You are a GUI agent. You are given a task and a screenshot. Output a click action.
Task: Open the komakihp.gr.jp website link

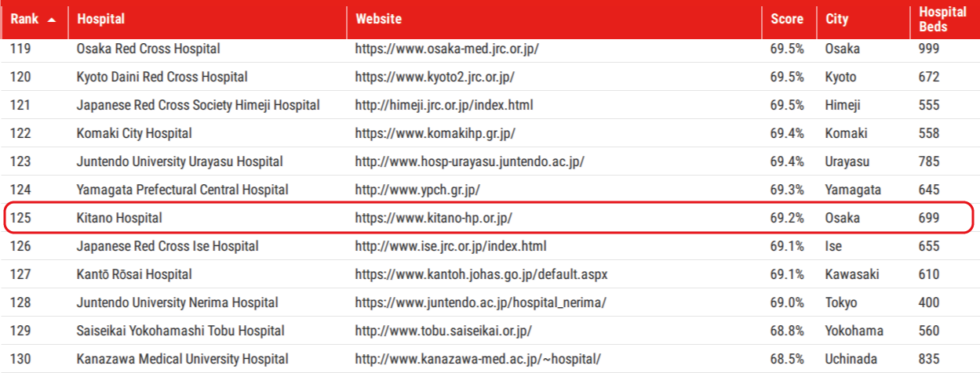(x=435, y=133)
